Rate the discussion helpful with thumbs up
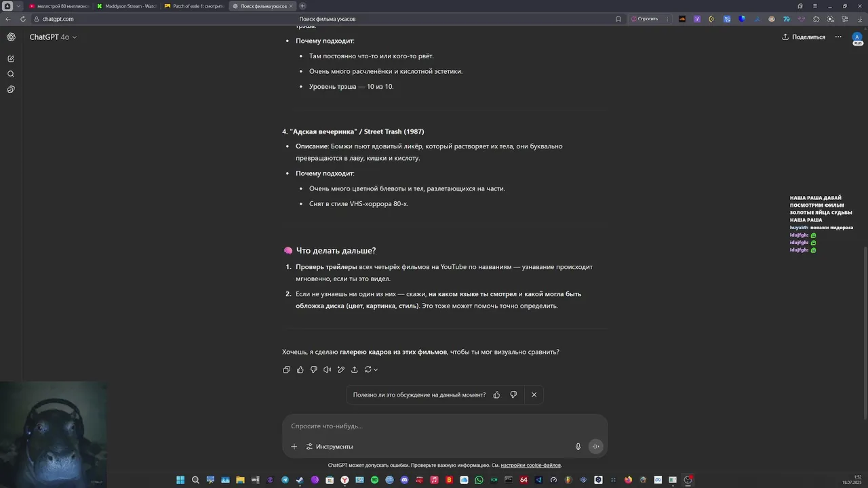The width and height of the screenshot is (868, 488). (x=496, y=394)
